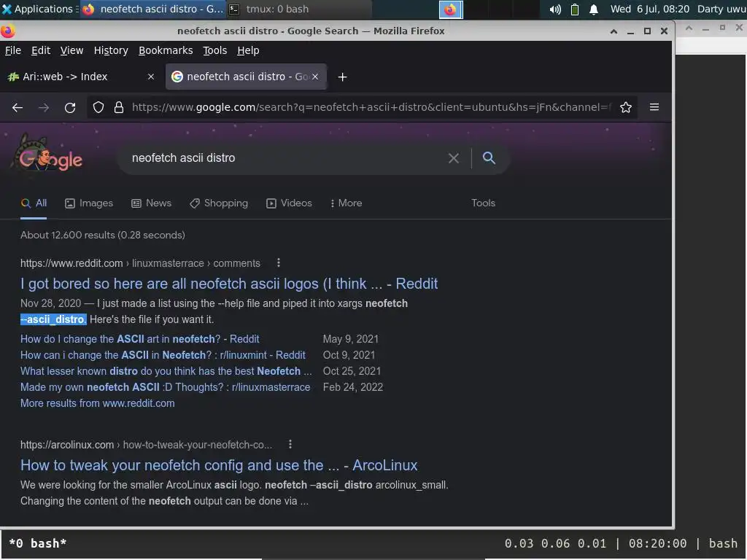Open the File menu
The width and height of the screenshot is (747, 560).
click(x=13, y=50)
